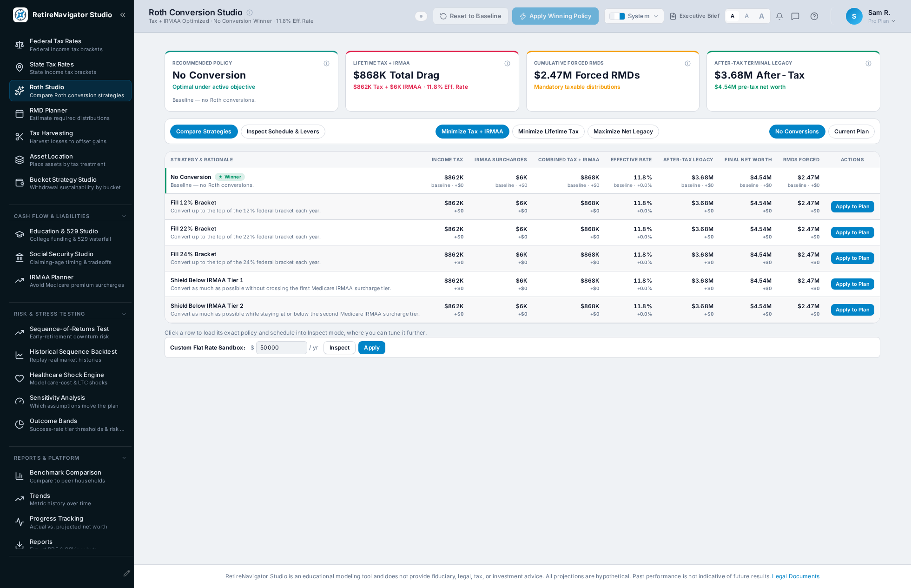
Task: Open Healthcare Shock Engine heart icon
Action: [20, 378]
